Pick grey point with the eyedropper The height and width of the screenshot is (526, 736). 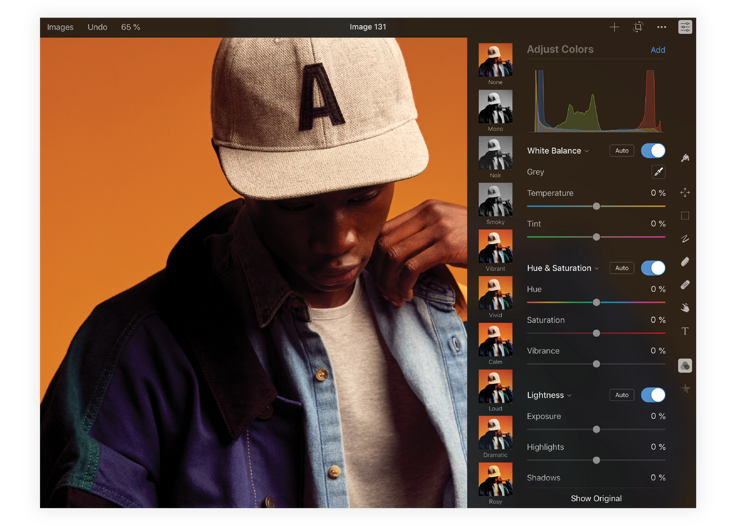[658, 172]
